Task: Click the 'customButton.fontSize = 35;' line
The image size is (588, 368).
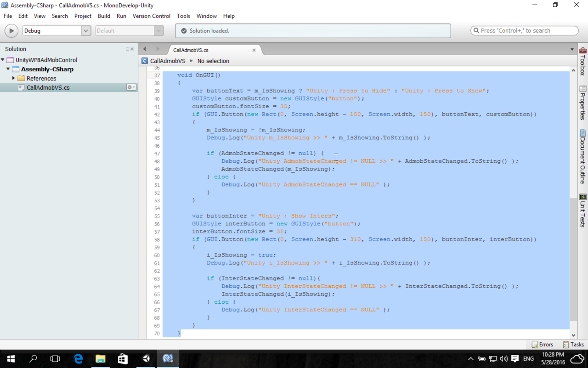Action: [241, 106]
